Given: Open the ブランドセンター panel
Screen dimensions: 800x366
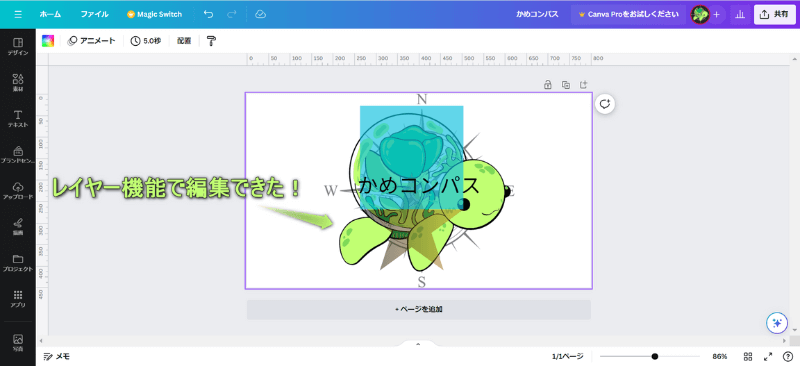Looking at the screenshot, I should click(x=18, y=154).
